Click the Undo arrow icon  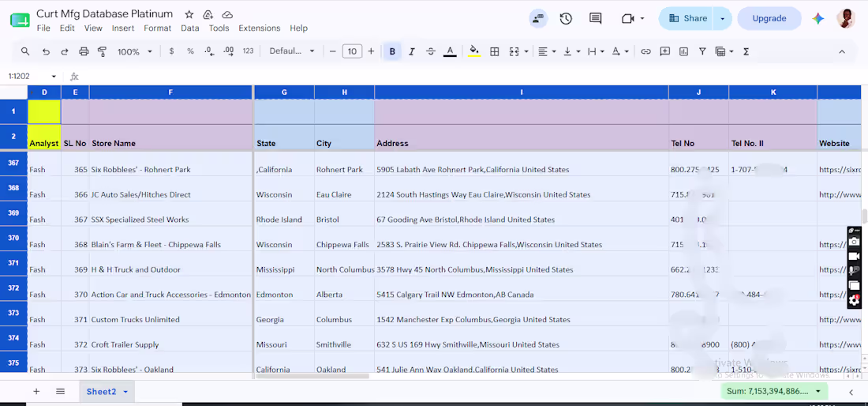46,51
